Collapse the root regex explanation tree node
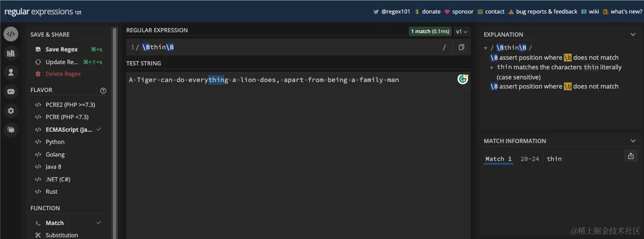The width and height of the screenshot is (644, 239). 486,48
